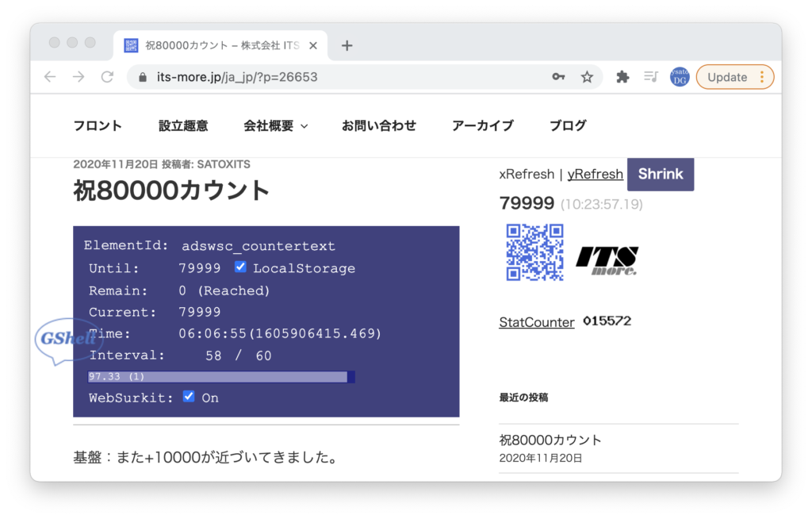Open the ysato DG profile avatar
812x519 pixels.
point(680,77)
